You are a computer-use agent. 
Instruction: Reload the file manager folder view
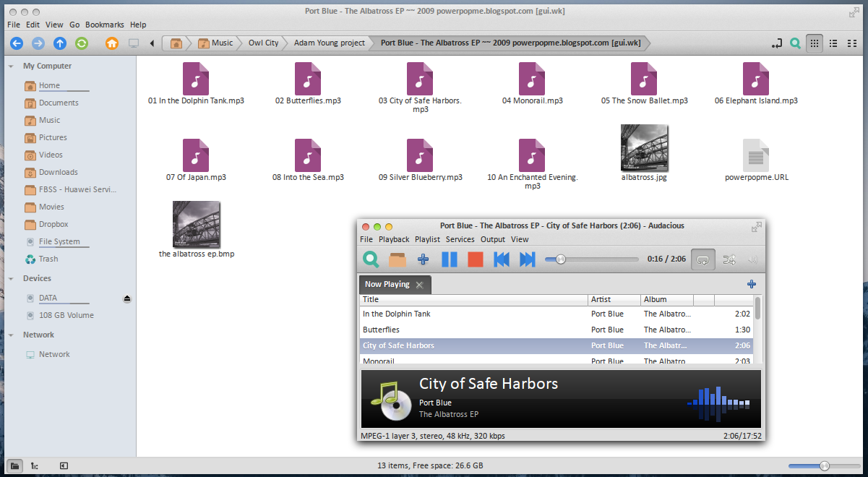coord(82,43)
